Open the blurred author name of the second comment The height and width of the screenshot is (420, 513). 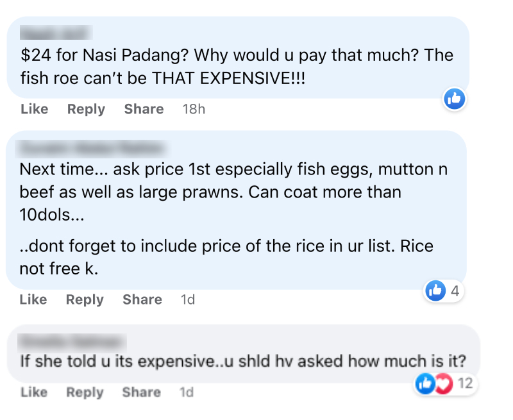click(x=93, y=149)
